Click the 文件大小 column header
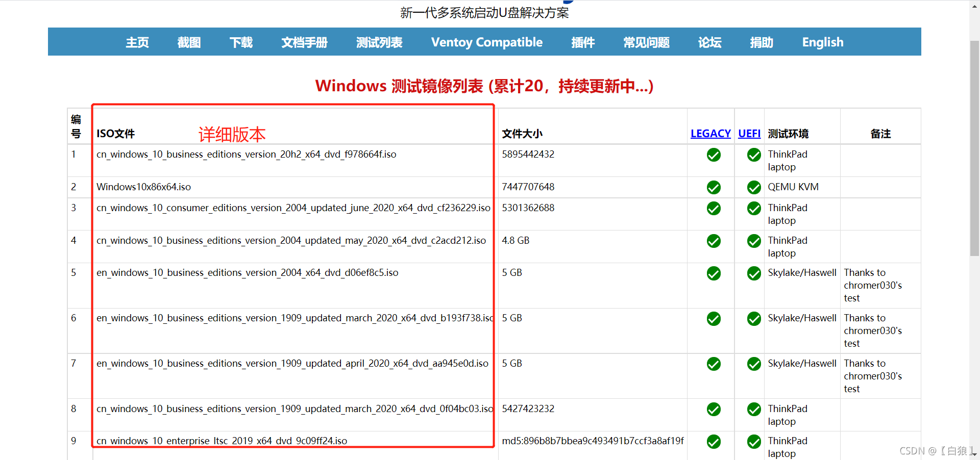The image size is (980, 460). coord(522,134)
